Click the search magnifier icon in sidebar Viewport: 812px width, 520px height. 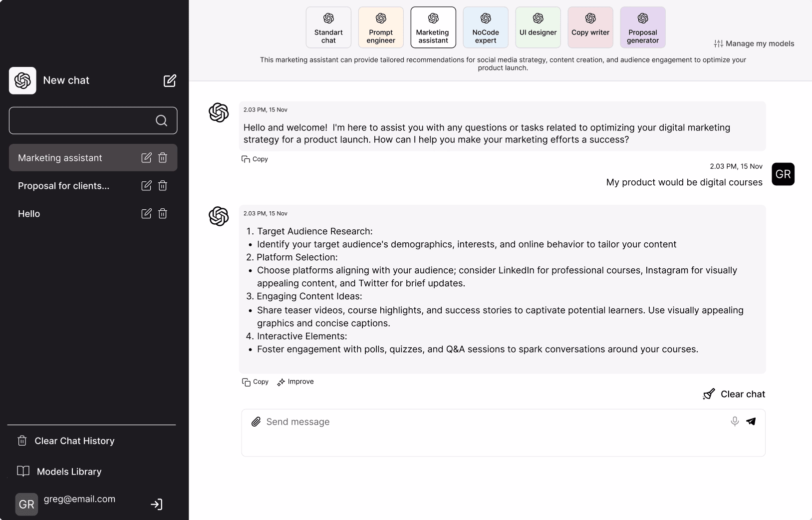point(161,120)
